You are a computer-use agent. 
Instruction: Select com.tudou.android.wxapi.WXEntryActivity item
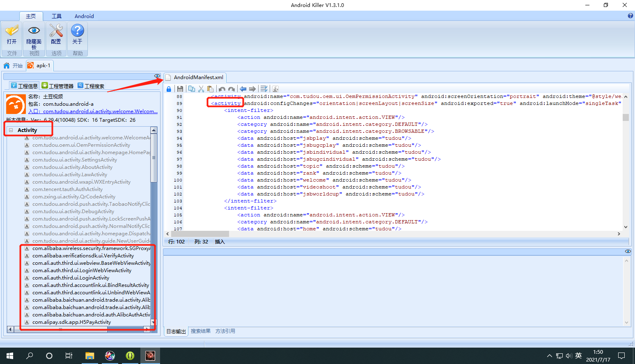tap(81, 182)
